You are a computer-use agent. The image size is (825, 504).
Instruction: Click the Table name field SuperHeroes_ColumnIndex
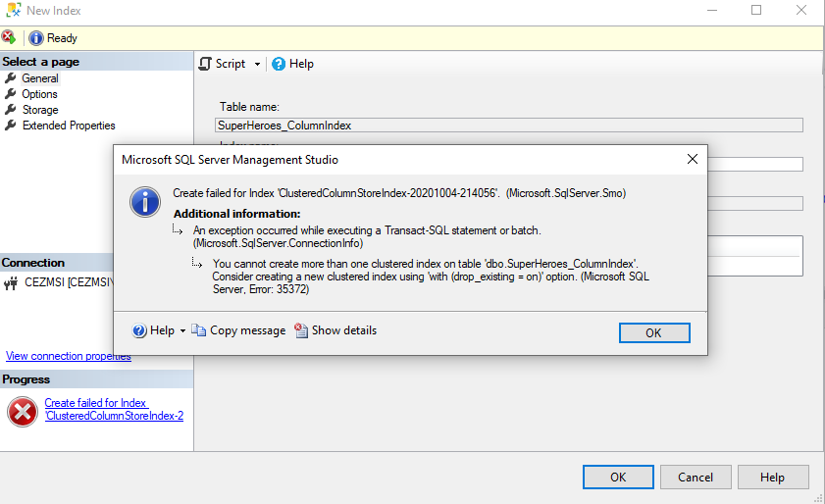point(509,126)
